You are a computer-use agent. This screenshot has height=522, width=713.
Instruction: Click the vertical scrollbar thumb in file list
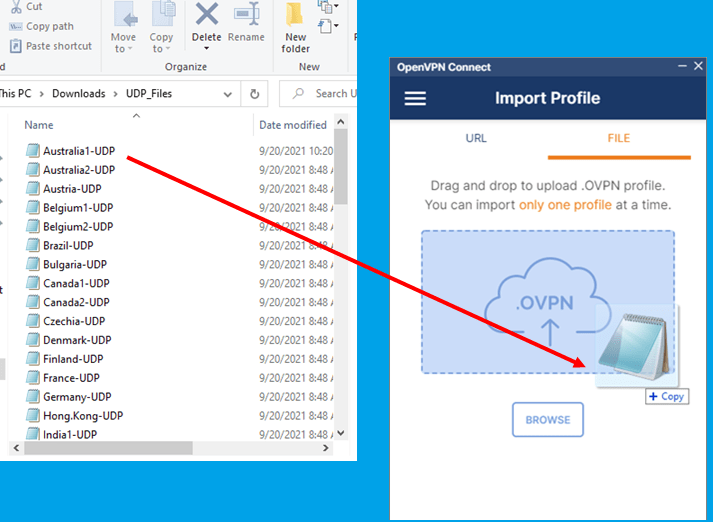point(341,167)
